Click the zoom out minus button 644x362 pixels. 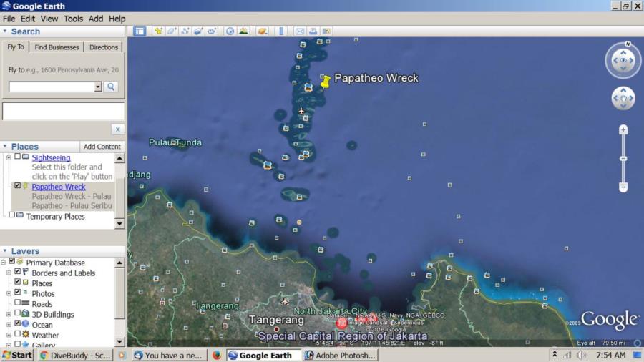tap(623, 187)
